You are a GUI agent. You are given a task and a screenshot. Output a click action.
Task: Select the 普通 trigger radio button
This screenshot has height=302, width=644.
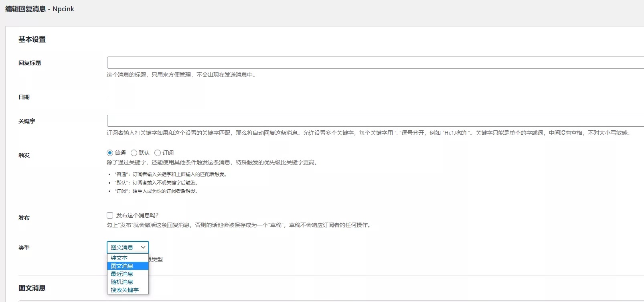(110, 153)
